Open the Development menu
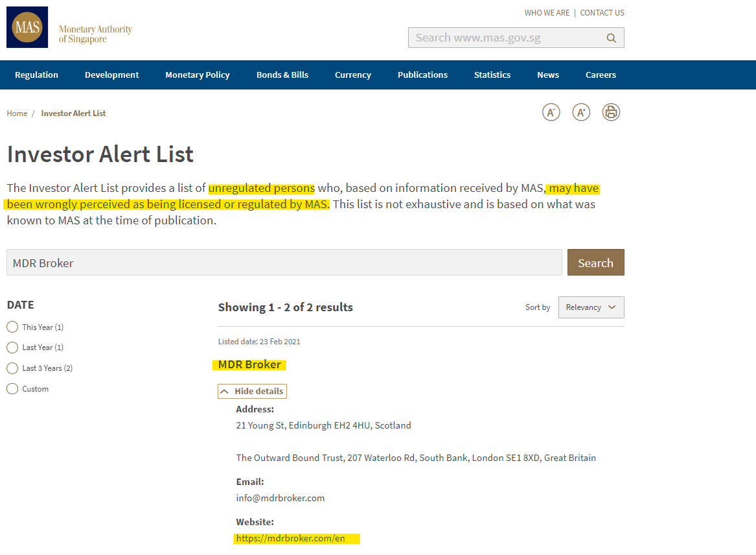Viewport: 756px width, 555px height. pyautogui.click(x=112, y=75)
